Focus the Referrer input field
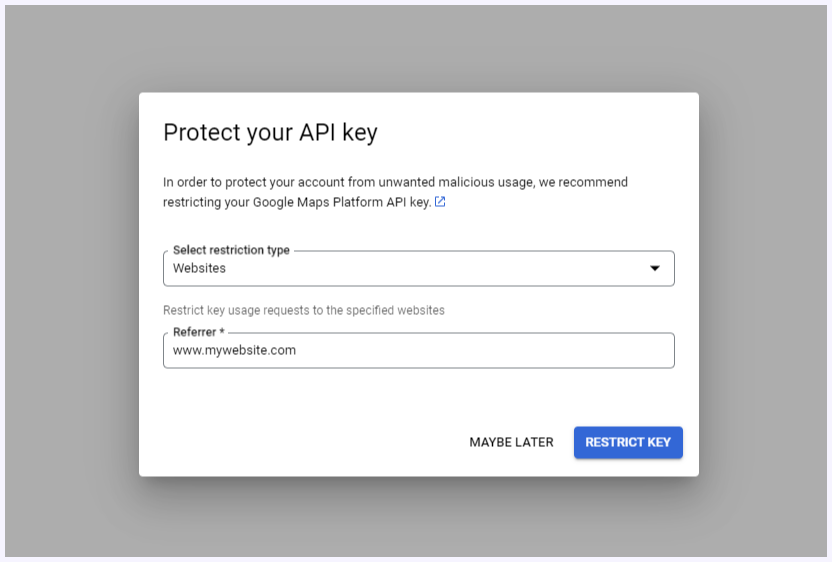 419,350
